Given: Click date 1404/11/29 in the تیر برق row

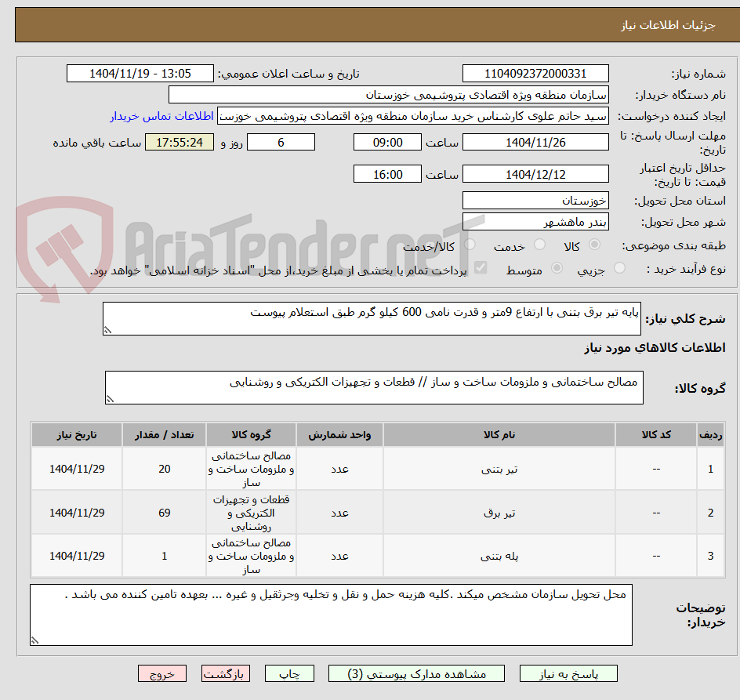Looking at the screenshot, I should coord(77,513).
